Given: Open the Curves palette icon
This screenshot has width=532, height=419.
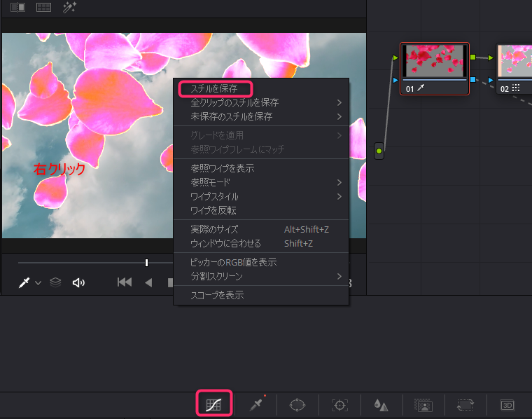Looking at the screenshot, I should pos(213,405).
